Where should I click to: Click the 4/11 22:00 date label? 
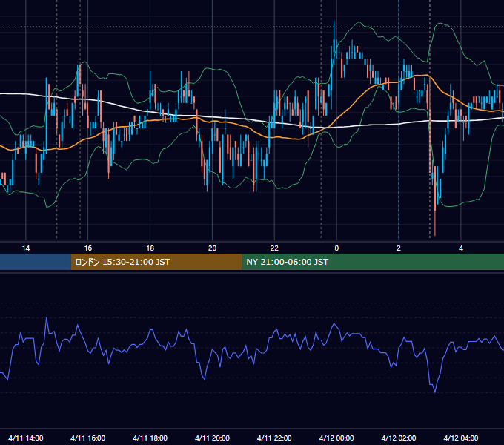(x=274, y=438)
